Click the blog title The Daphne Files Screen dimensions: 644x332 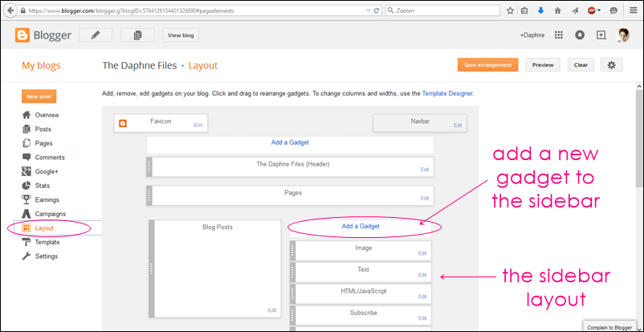[139, 65]
